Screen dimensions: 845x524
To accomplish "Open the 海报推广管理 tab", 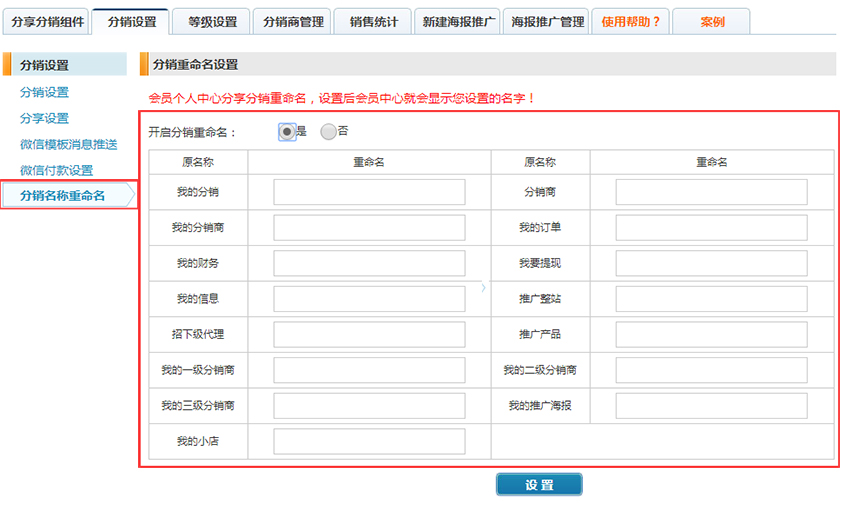I will click(547, 22).
